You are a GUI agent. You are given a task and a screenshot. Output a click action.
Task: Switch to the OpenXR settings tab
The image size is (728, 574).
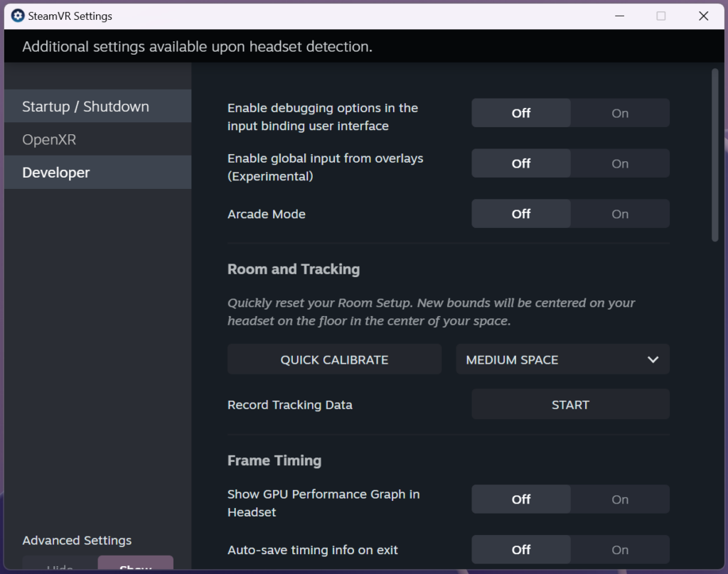97,140
